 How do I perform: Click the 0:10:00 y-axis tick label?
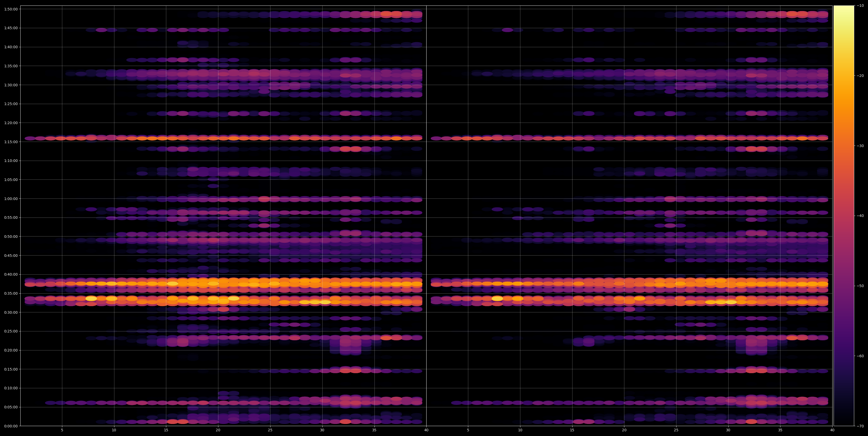11,388
